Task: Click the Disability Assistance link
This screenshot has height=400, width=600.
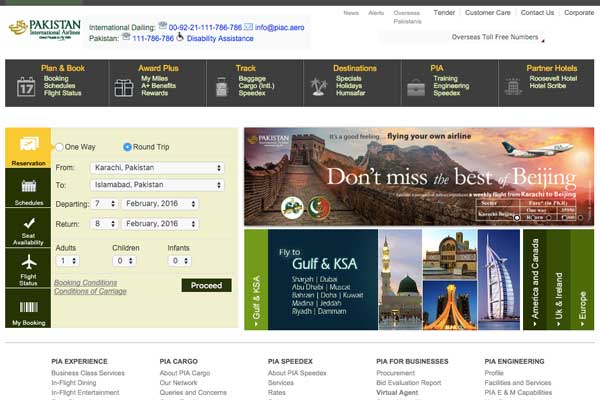Action: click(220, 38)
